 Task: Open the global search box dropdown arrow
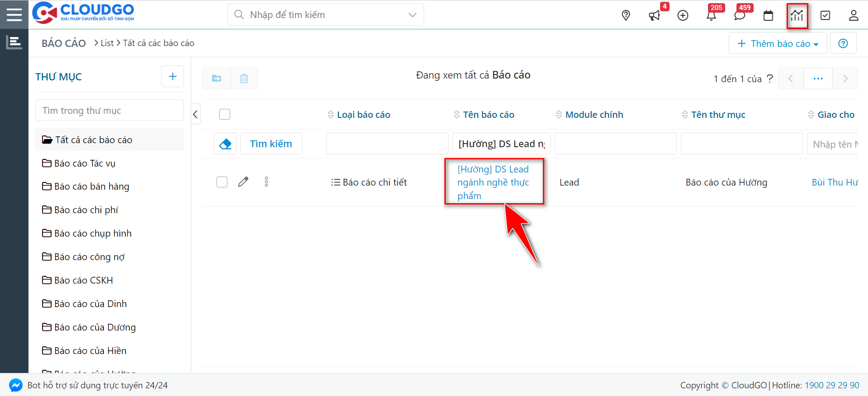[x=412, y=15]
